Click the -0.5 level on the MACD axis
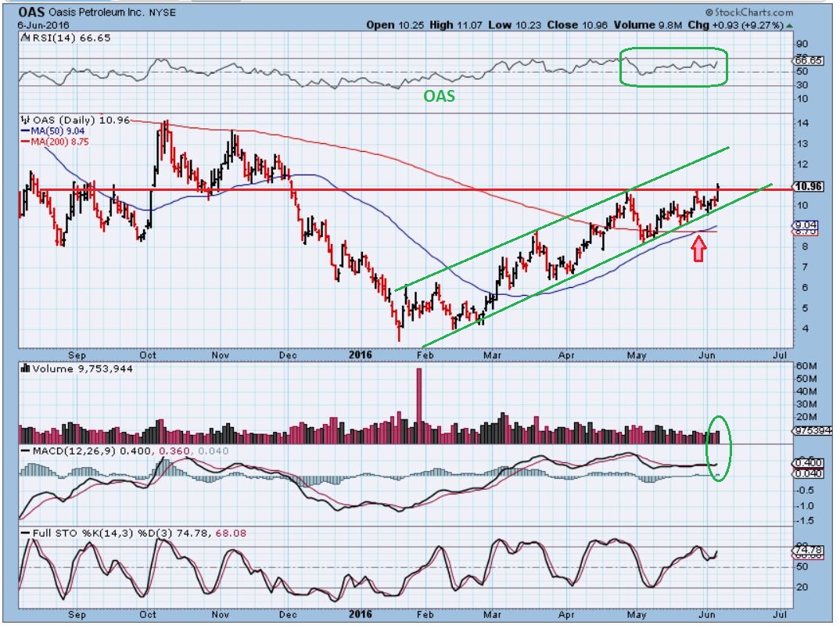Viewport: 840px width, 629px height. (803, 491)
